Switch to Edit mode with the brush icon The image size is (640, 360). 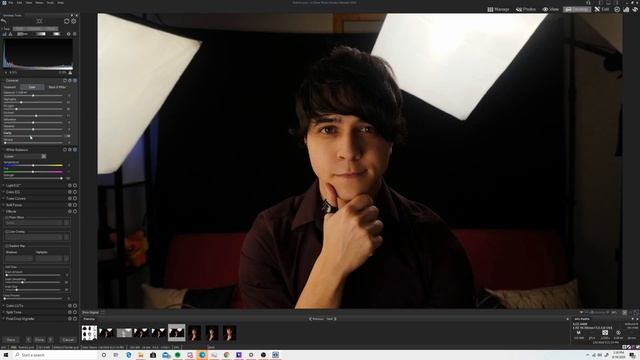[602, 9]
